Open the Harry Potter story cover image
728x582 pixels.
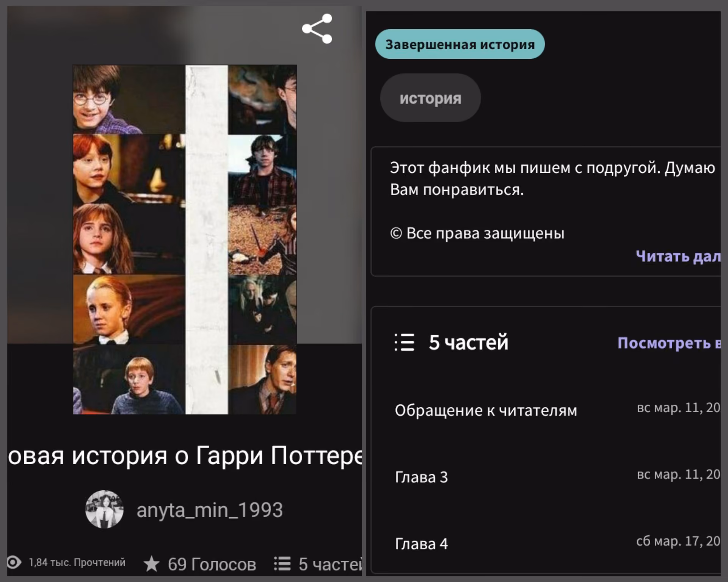(185, 239)
